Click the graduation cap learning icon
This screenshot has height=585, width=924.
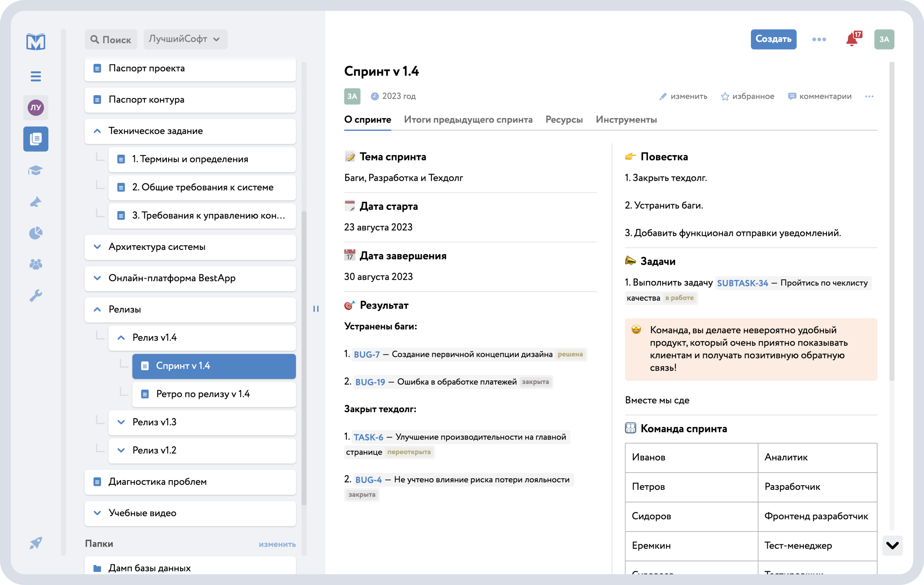tap(36, 170)
